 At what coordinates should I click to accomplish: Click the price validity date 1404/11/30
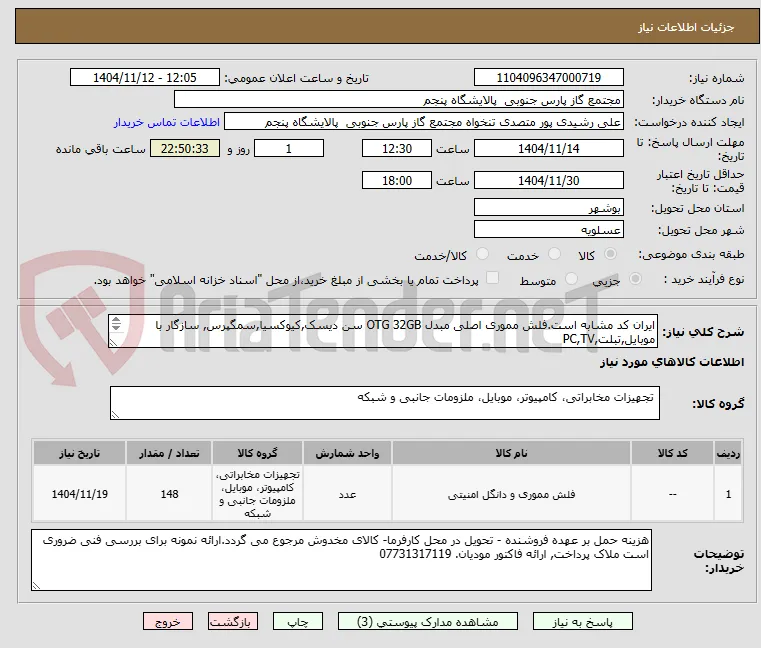[x=548, y=181]
